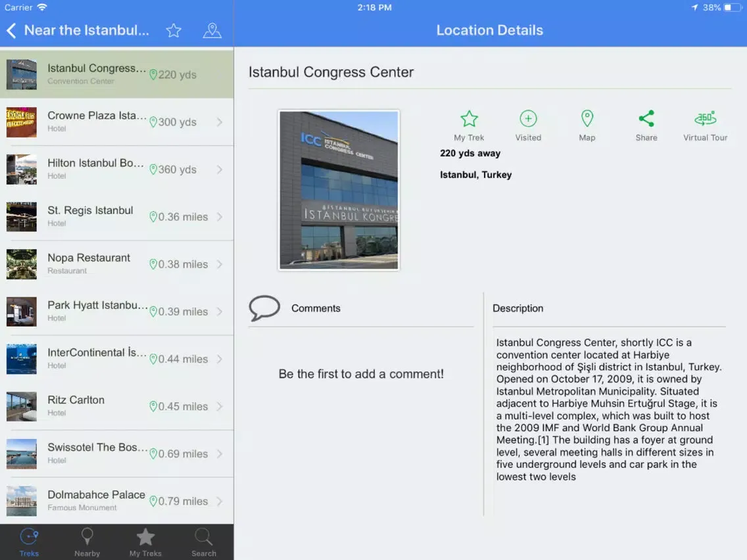This screenshot has height=560, width=747.
Task: Tap the Description heading
Action: click(x=518, y=308)
